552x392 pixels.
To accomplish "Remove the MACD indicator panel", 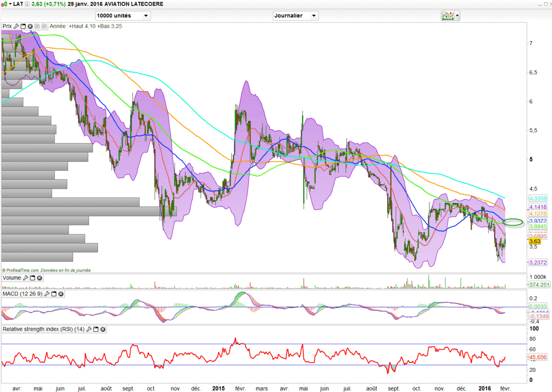I will tap(60, 294).
